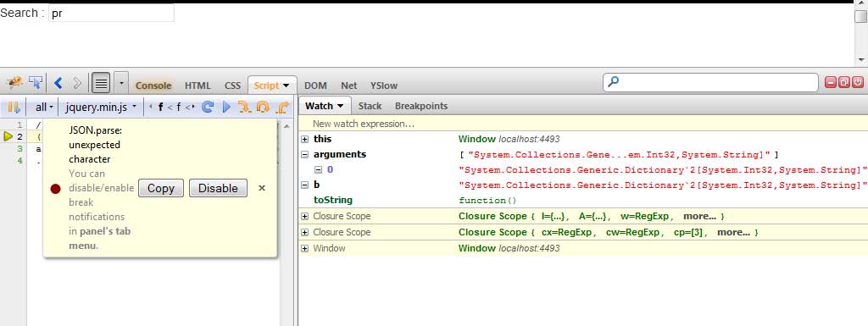Click the Firebug search box
Screen dimensions: 868x326
(710, 82)
